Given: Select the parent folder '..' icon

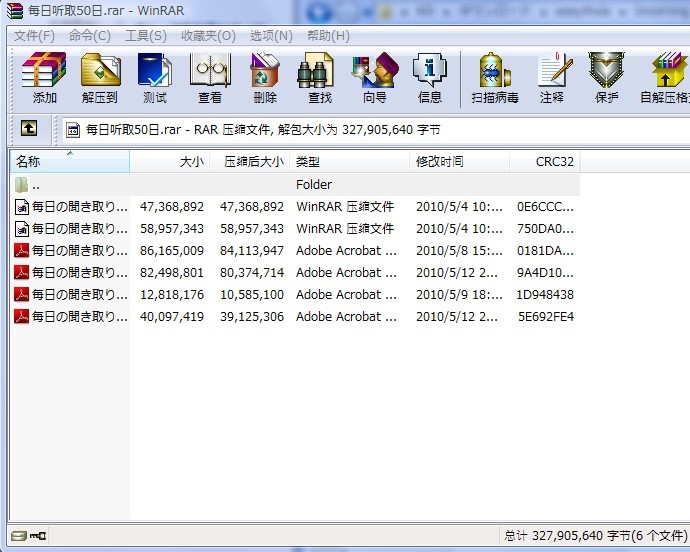Looking at the screenshot, I should 22,185.
